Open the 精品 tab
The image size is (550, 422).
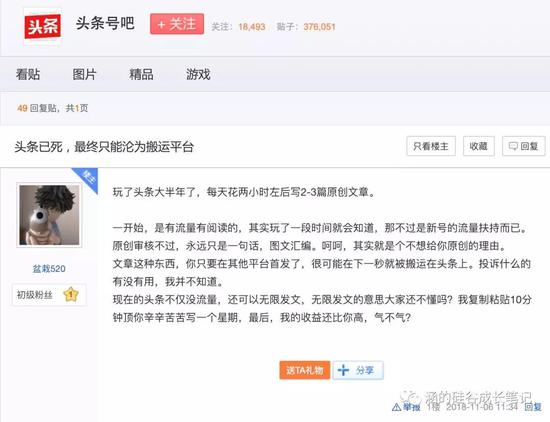pos(141,74)
